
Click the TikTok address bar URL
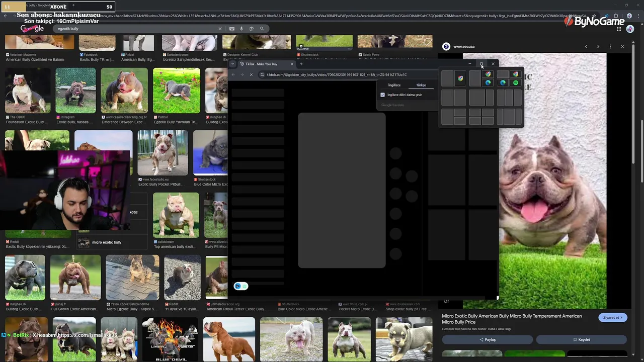pos(337,74)
